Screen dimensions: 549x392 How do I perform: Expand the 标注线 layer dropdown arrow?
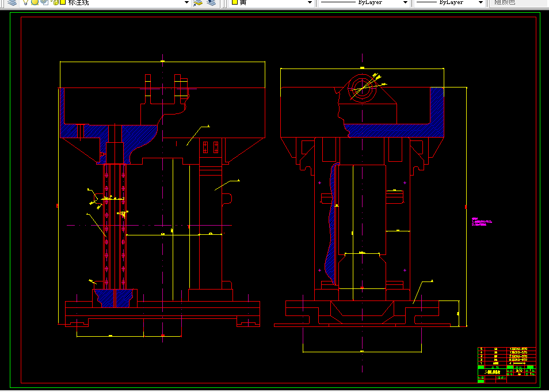coord(186,2)
